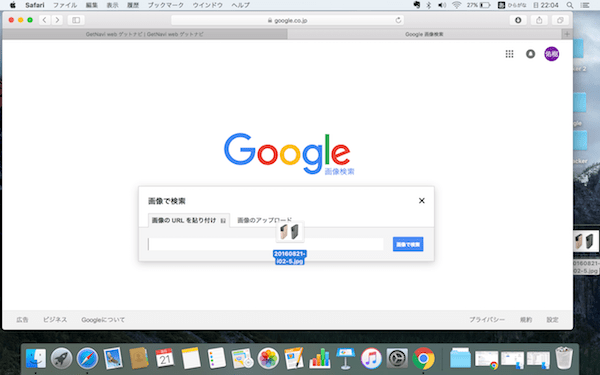This screenshot has width=600, height=375.
Task: Click the Wi-Fi status icon
Action: [456, 5]
